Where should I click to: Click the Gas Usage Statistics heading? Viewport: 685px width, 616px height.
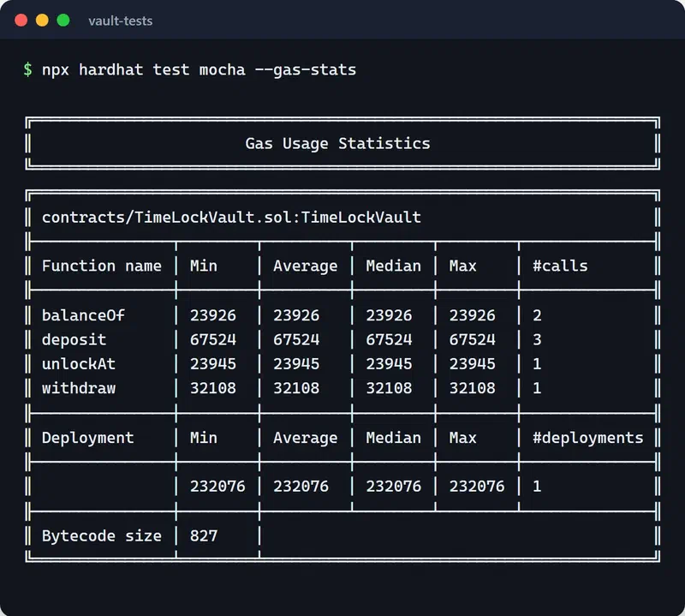pos(337,143)
